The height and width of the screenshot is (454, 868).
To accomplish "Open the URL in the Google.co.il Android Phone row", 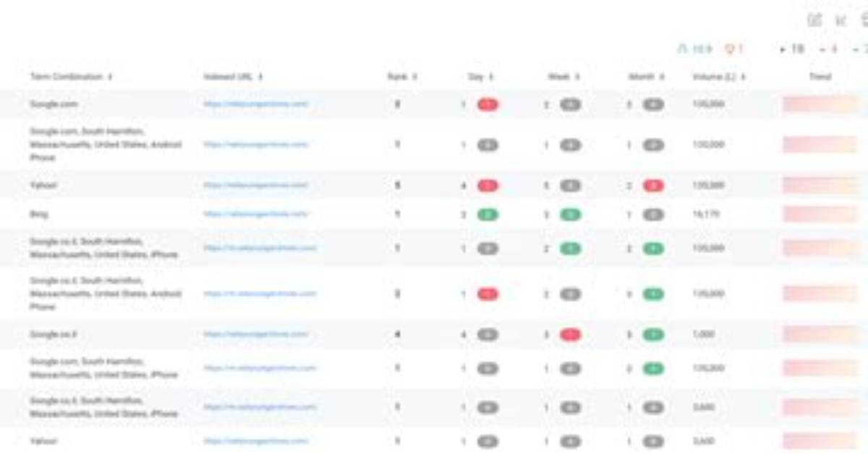I will pos(260,294).
